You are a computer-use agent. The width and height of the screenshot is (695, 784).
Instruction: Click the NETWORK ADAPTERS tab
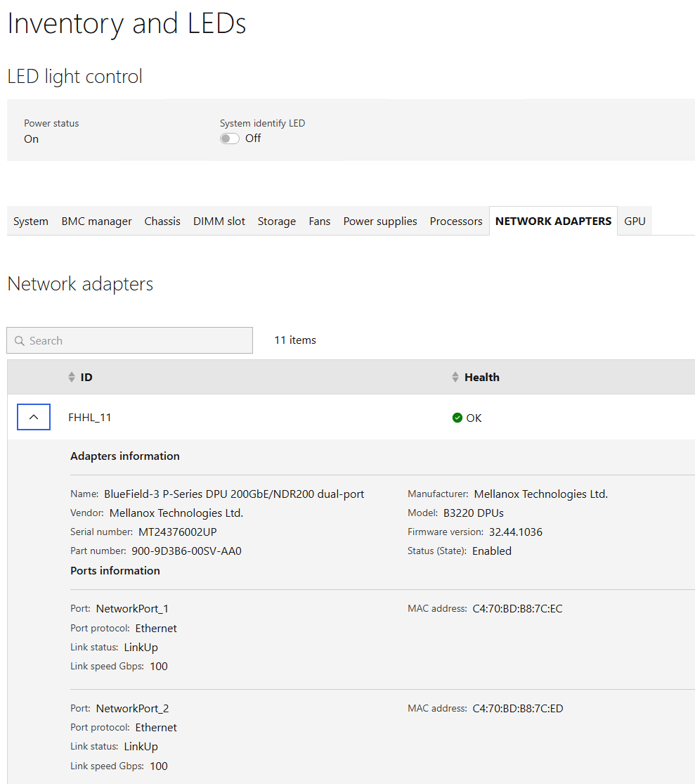click(553, 221)
